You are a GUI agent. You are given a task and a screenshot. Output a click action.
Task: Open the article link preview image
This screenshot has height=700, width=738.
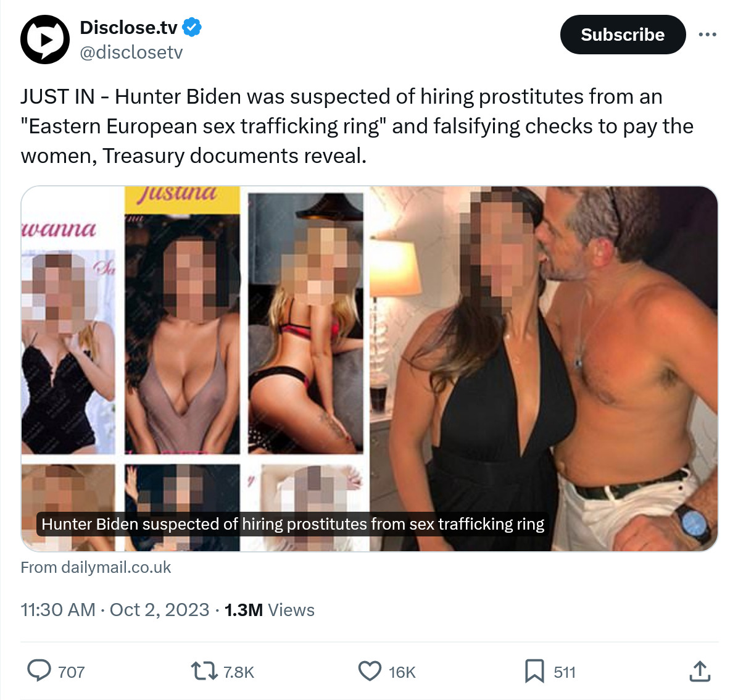click(370, 369)
